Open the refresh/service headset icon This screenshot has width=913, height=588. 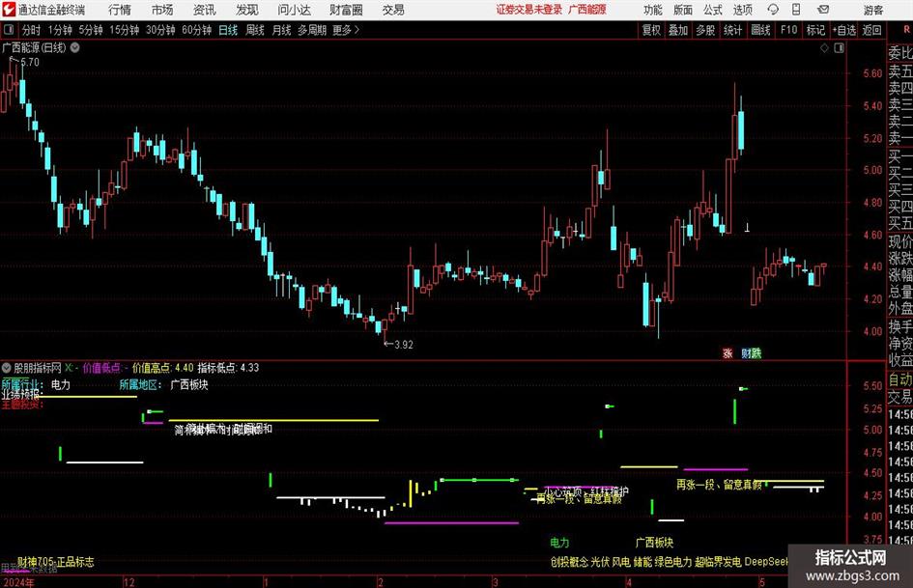pyautogui.click(x=773, y=10)
